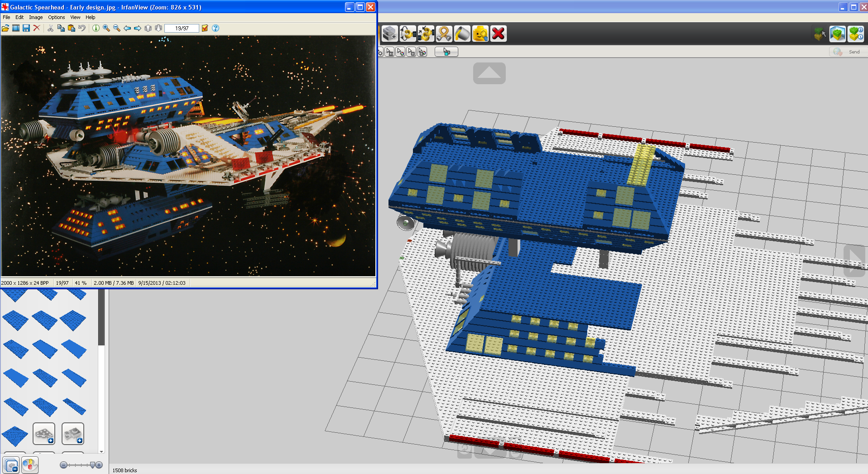Zoom in with plus magnifier icon
This screenshot has height=474, width=868.
click(x=106, y=28)
